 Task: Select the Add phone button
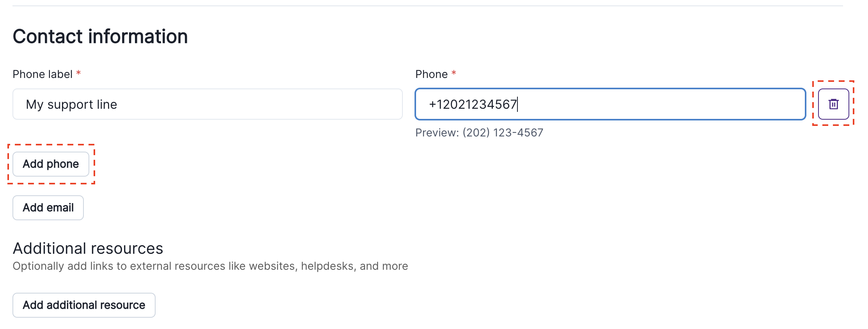tap(51, 164)
